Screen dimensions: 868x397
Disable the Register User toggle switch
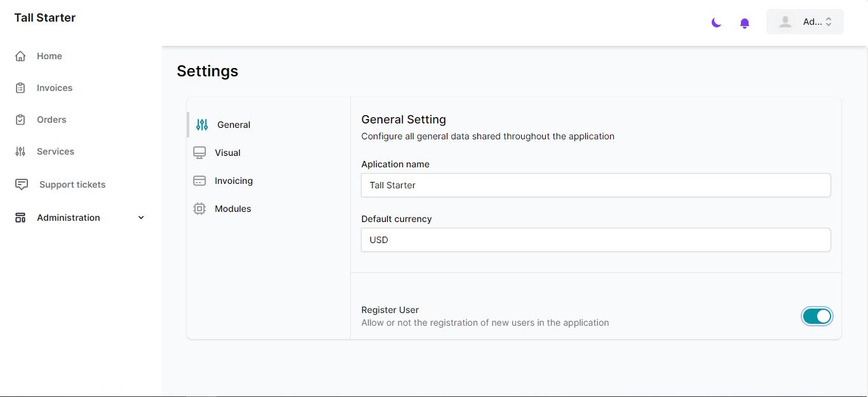click(817, 316)
